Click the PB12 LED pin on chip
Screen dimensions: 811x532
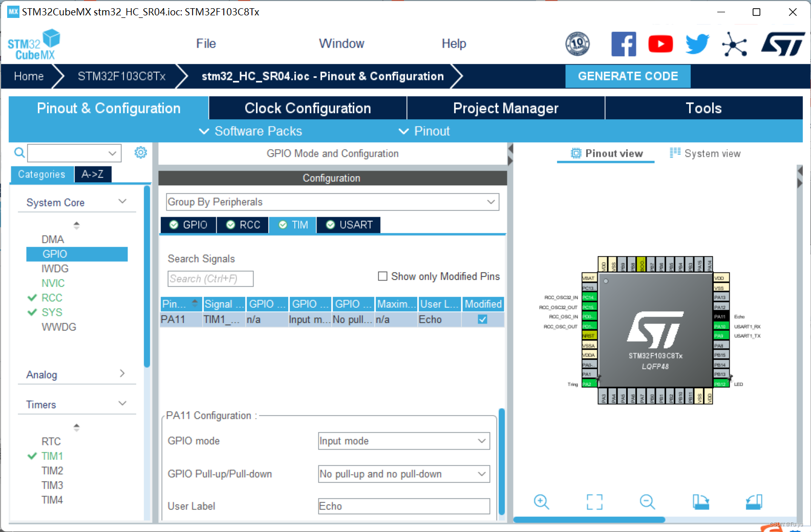tap(721, 384)
